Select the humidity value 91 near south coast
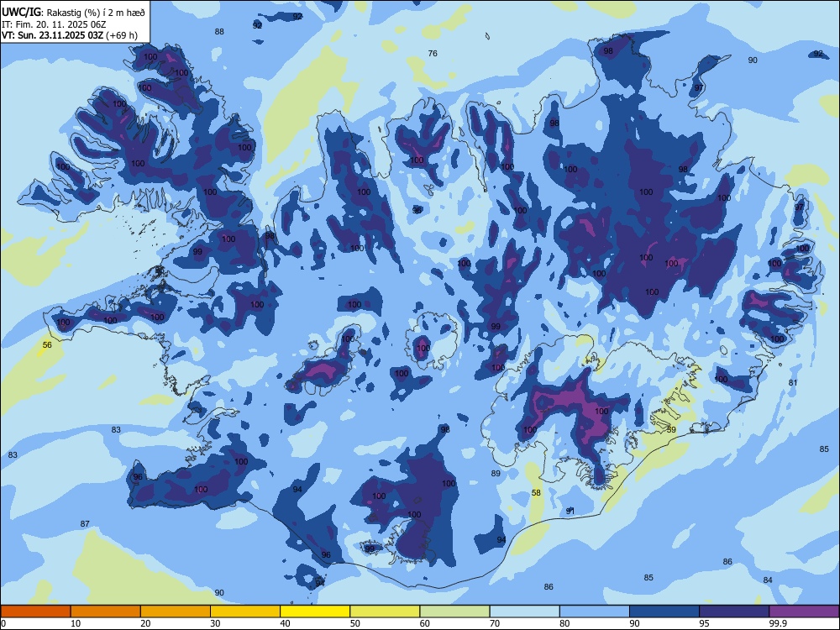840x630 pixels. point(570,511)
